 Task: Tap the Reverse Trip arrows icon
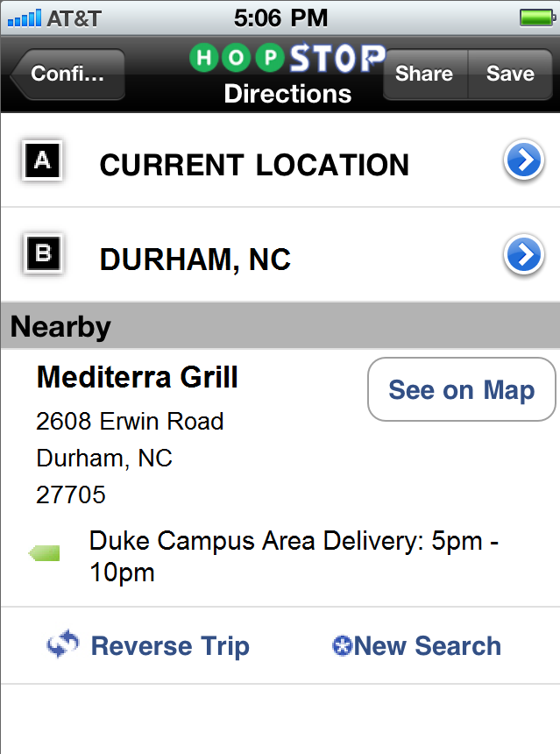[x=63, y=646]
